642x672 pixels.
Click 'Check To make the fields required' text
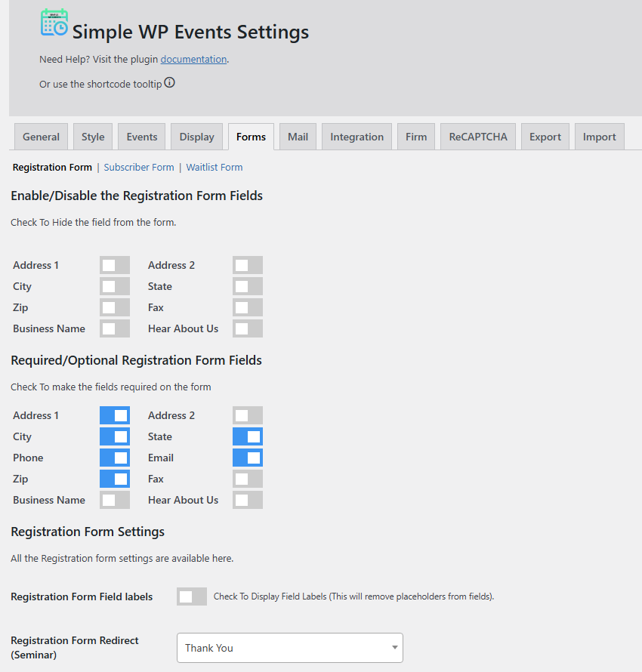point(111,387)
